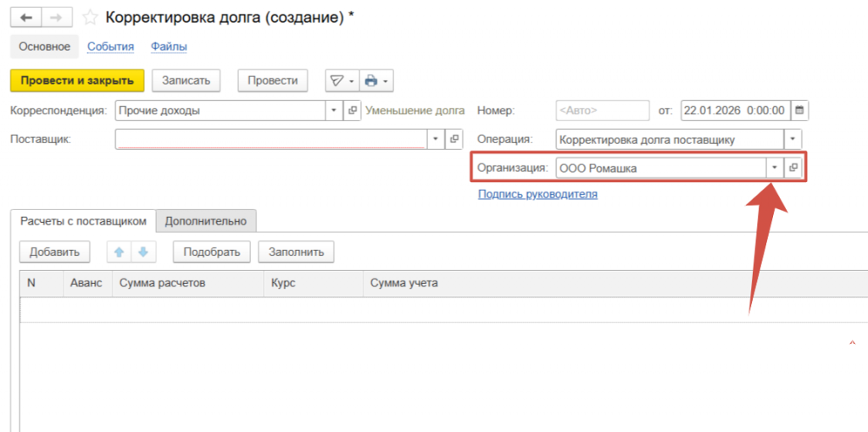Click the back navigation arrow
The image size is (868, 432).
25,17
